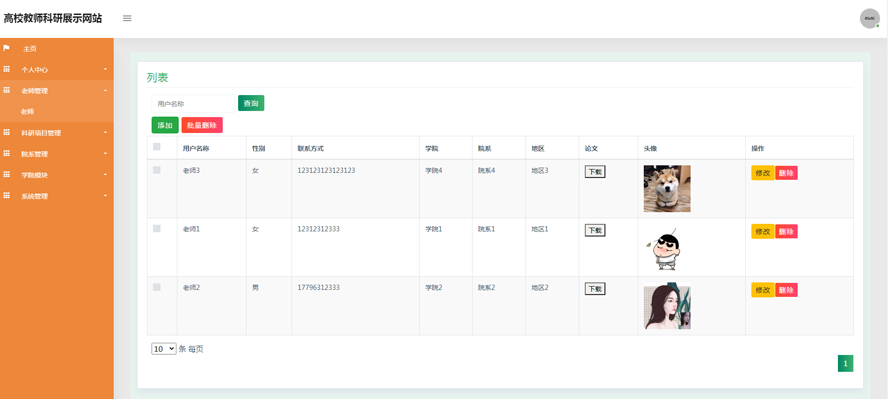Tick the select-all checkbox in the table header

[x=157, y=147]
